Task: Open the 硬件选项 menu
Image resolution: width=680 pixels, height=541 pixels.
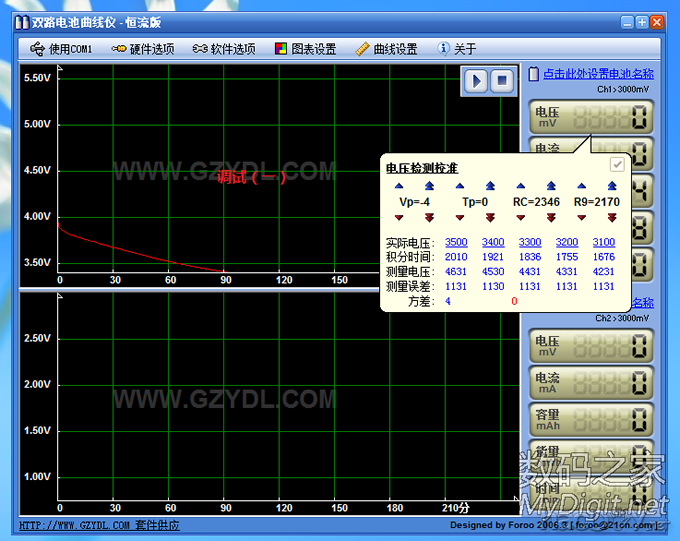Action: [x=142, y=48]
